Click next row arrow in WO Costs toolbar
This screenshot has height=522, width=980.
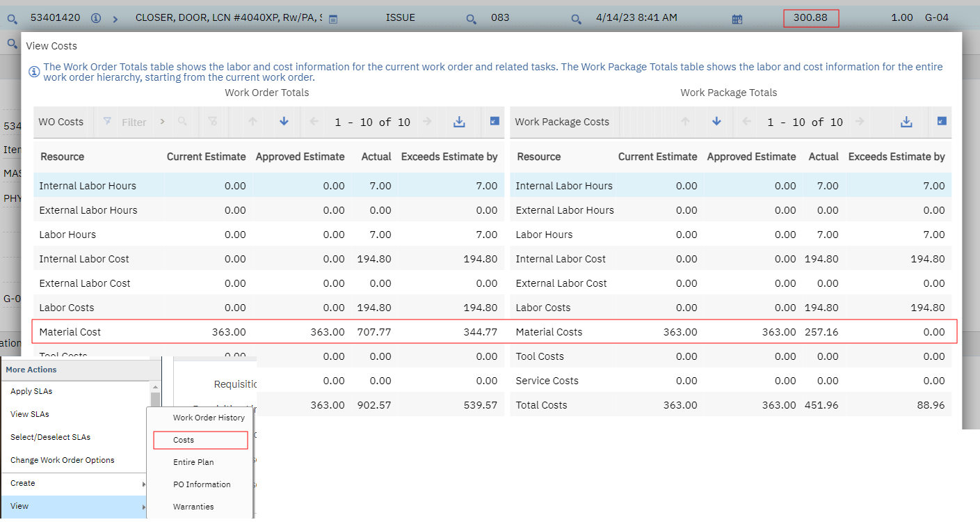tap(284, 122)
